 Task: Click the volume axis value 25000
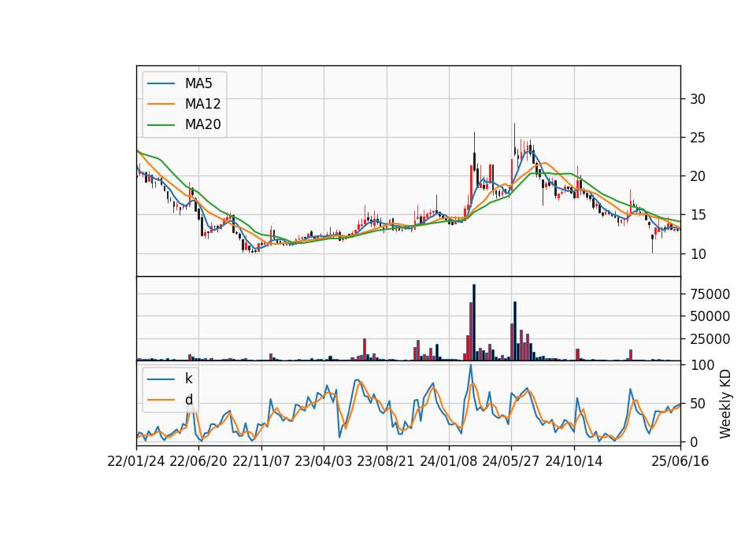710,339
